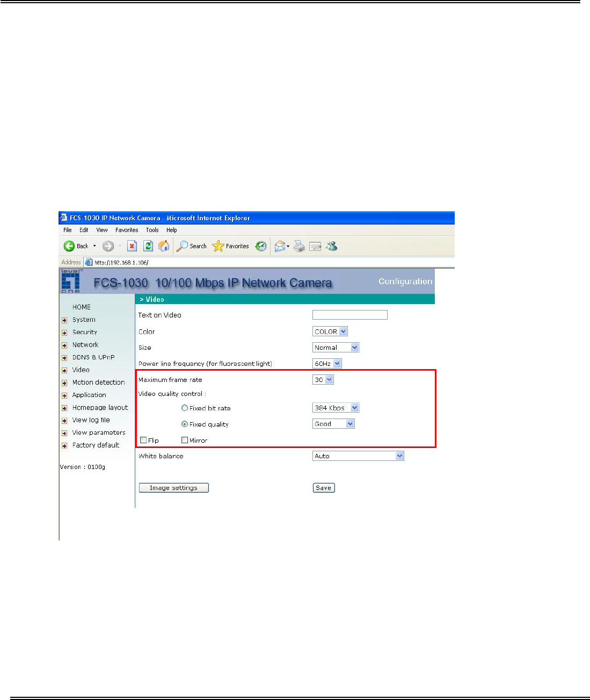Image resolution: width=590 pixels, height=700 pixels.
Task: Click the arrow icon beside DDNS & UPnP
Action: tap(64, 358)
